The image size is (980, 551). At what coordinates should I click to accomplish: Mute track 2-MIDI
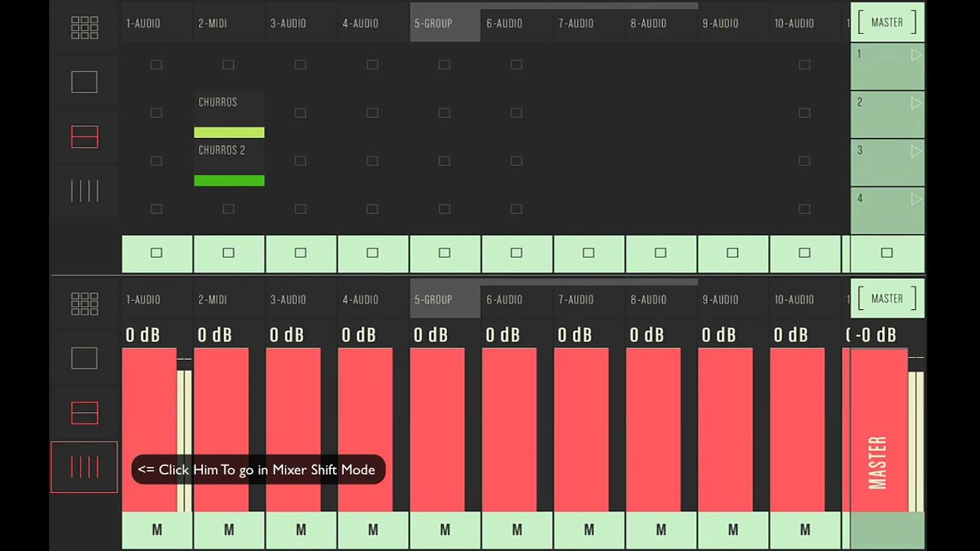click(x=229, y=530)
